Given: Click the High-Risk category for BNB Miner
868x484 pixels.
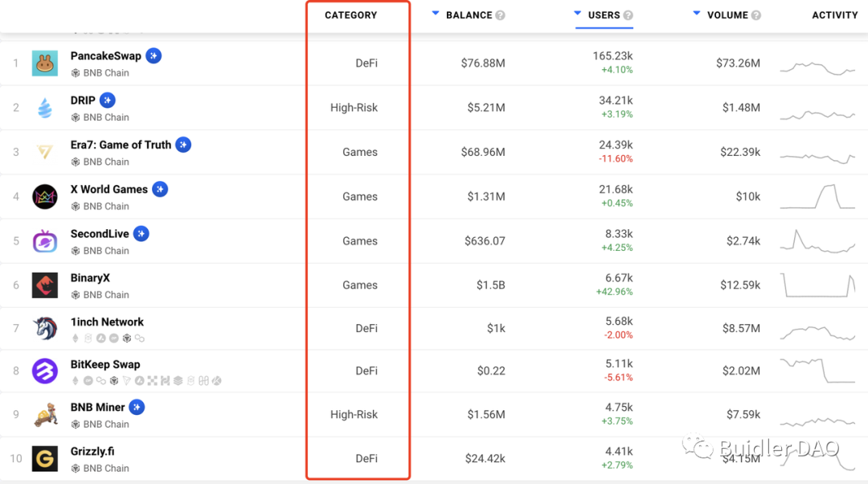Looking at the screenshot, I should 354,414.
